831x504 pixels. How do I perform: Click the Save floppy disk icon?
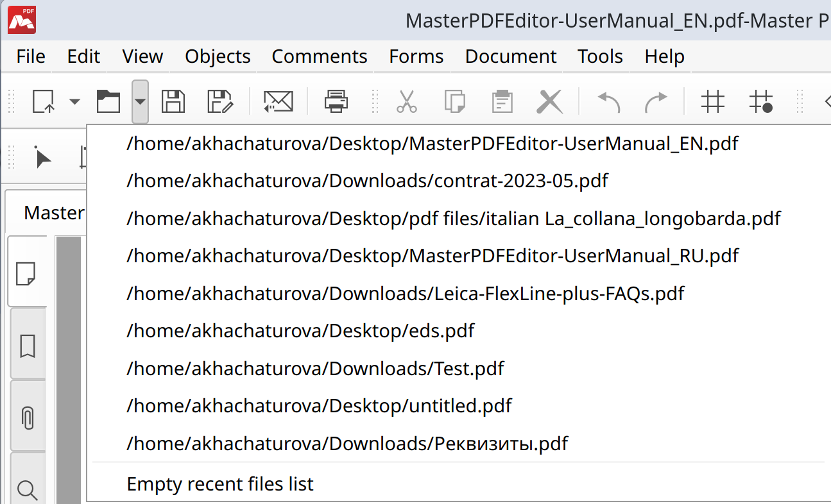173,101
